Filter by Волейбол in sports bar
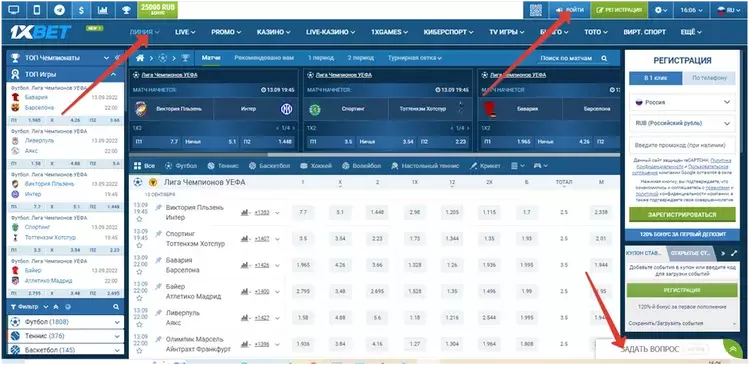The image size is (750, 365). 361,166
